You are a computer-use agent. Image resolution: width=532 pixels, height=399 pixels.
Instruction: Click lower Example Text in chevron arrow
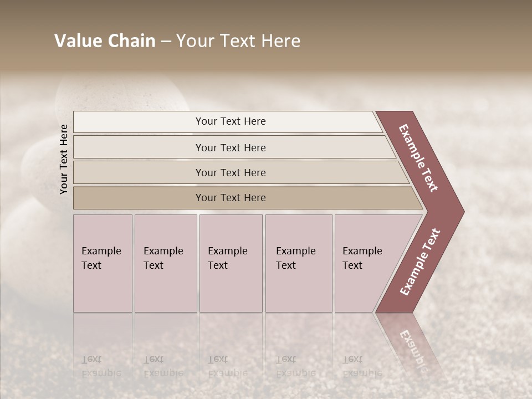(420, 262)
